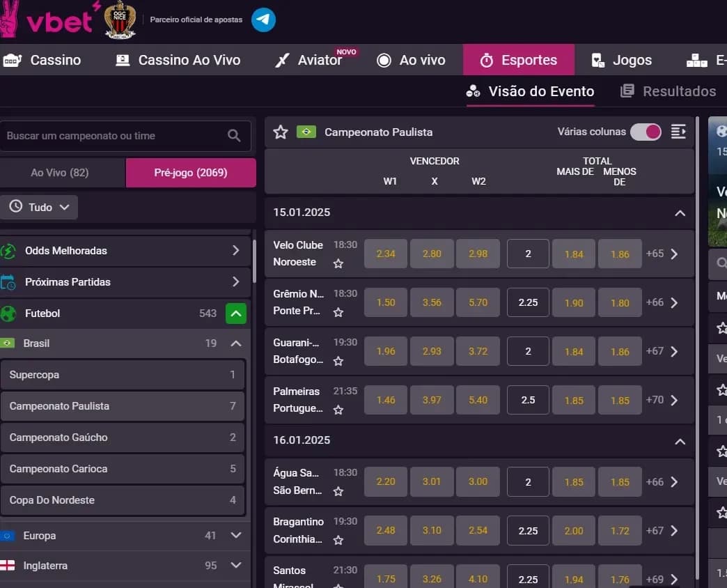Favorite the Bragantino vs Corinthians match
The width and height of the screenshot is (727, 588).
(x=338, y=540)
